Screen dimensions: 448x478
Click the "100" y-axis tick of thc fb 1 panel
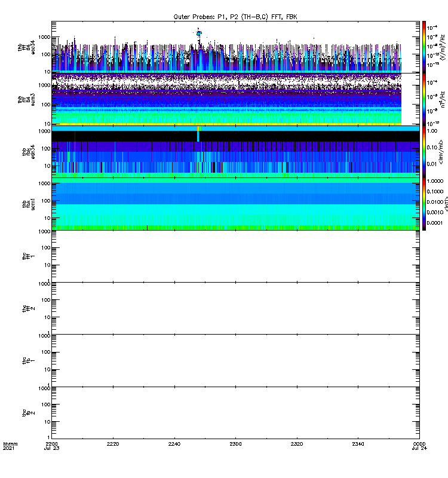click(46, 352)
